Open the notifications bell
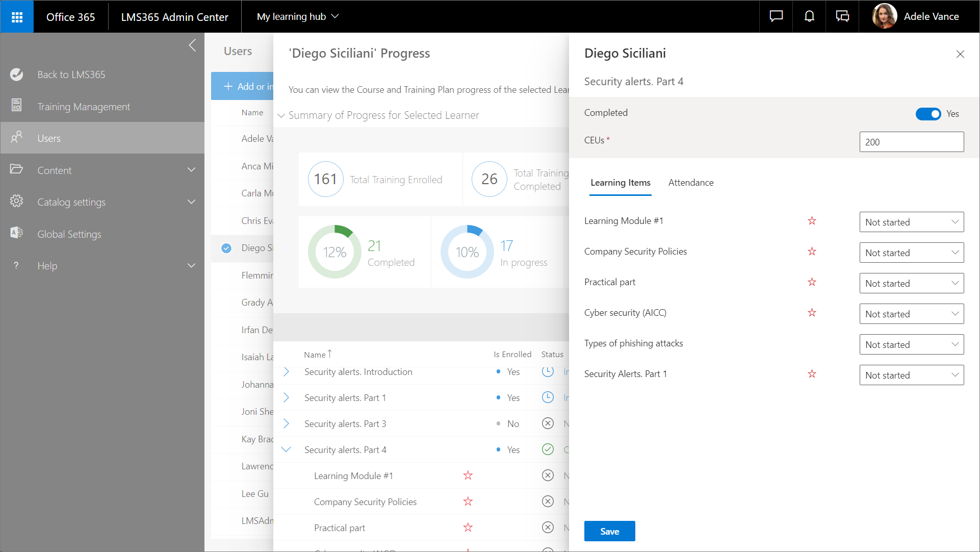This screenshot has width=980, height=552. (809, 16)
